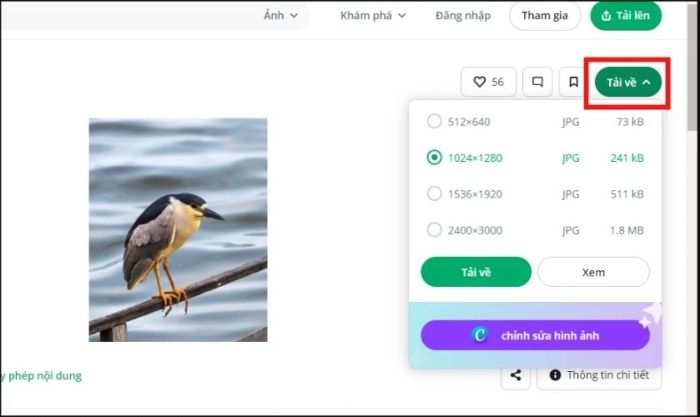Select the 2400×3000 size option

[x=434, y=230]
